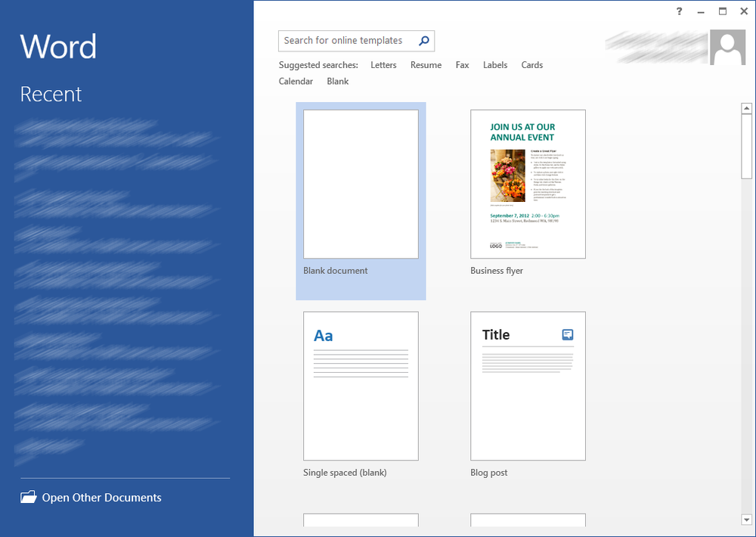Click the search magnifier icon
Screen dimensions: 756x537
coord(424,41)
